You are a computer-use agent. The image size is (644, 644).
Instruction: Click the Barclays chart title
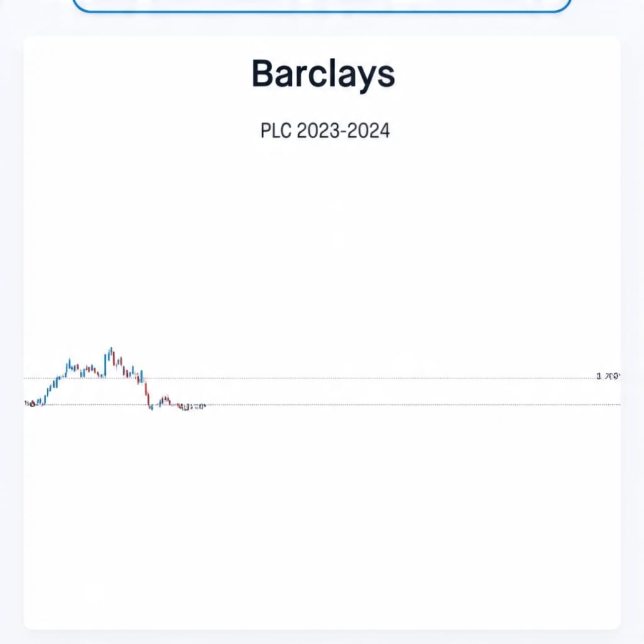click(x=323, y=74)
